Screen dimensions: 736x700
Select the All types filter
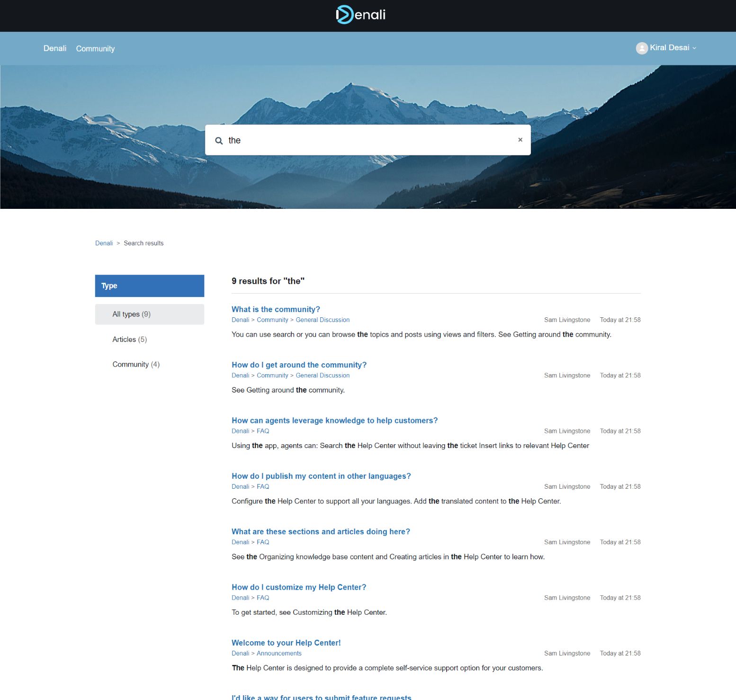coord(131,314)
